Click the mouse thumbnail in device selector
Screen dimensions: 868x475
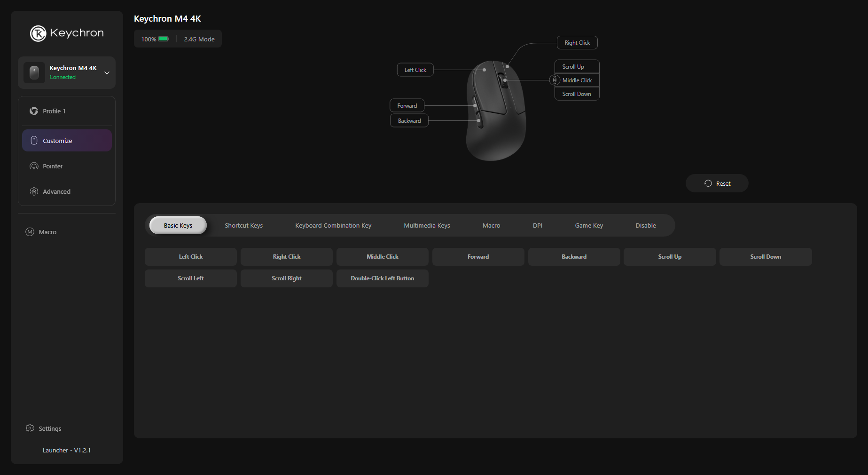pyautogui.click(x=34, y=73)
